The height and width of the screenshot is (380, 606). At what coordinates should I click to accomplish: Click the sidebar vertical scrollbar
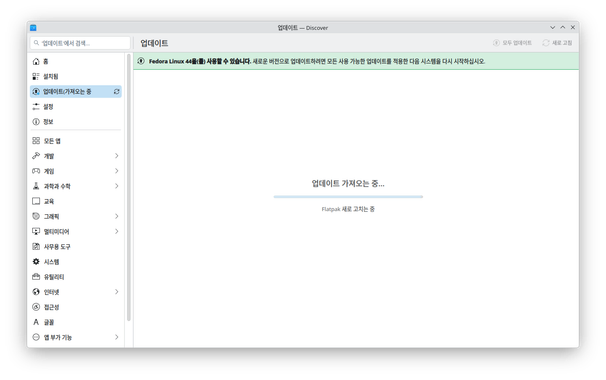[x=129, y=187]
